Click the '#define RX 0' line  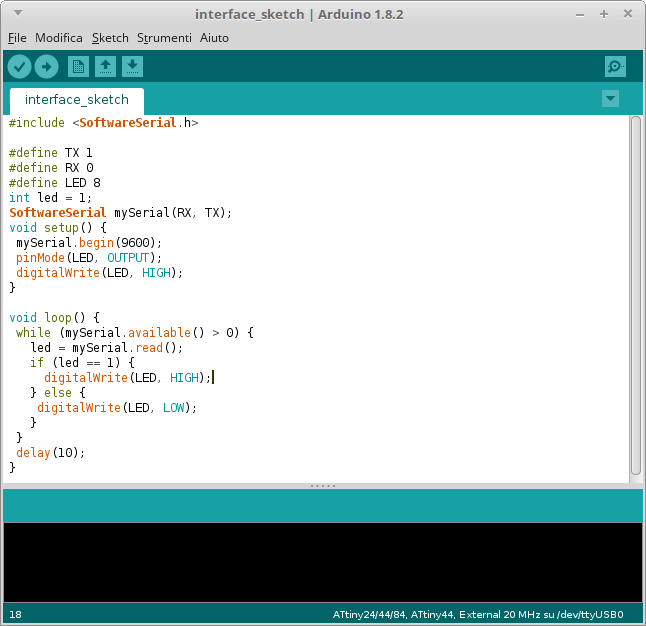[x=51, y=168]
